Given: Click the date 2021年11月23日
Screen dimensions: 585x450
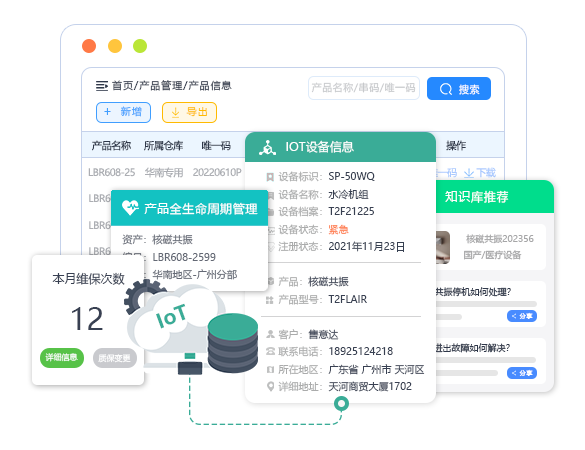Looking at the screenshot, I should 366,246.
